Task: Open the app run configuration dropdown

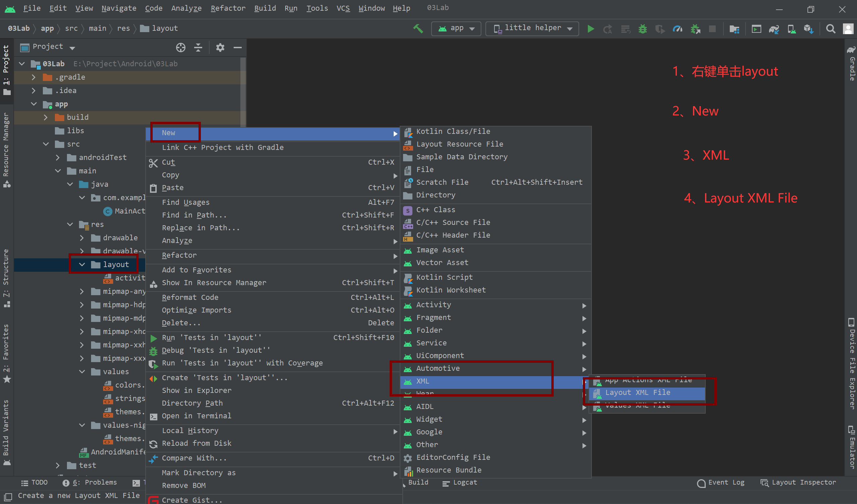Action: (456, 28)
